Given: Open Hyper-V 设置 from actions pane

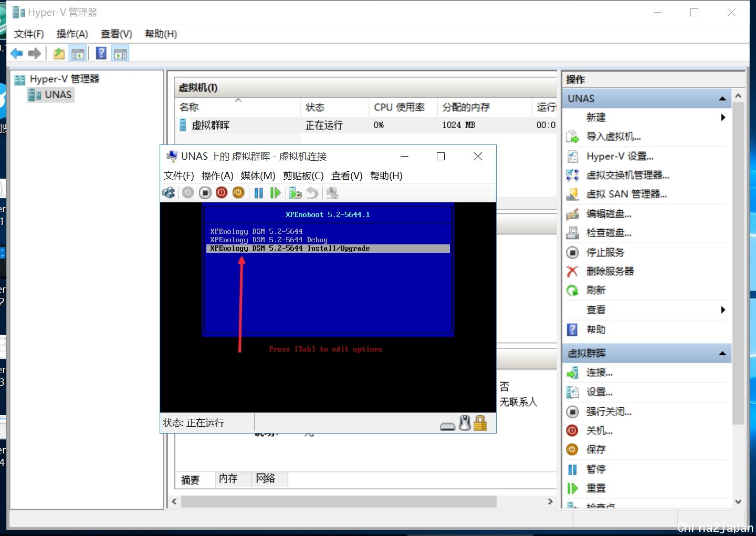Looking at the screenshot, I should 620,156.
